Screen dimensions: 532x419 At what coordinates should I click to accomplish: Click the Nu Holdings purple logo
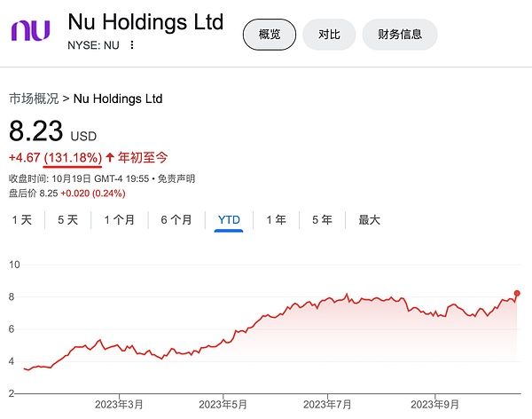(x=30, y=30)
